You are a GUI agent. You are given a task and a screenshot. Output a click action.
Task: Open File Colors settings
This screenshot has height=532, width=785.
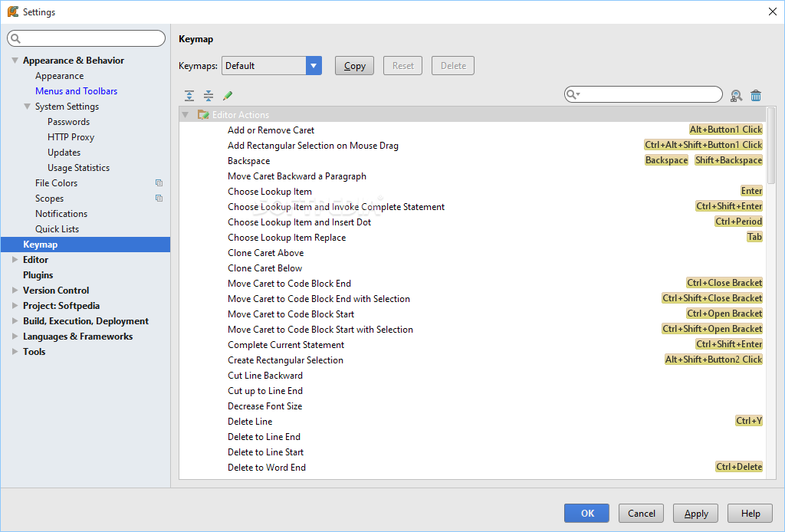click(56, 183)
